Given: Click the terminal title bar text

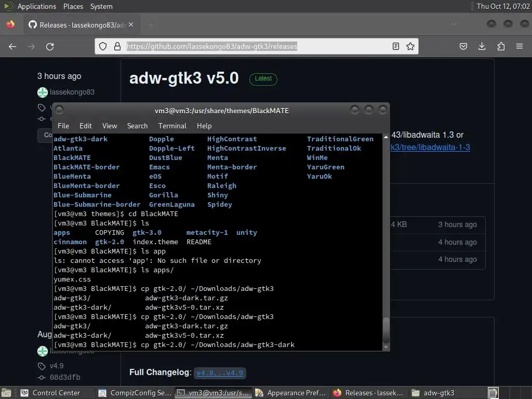Looking at the screenshot, I should click(222, 111).
